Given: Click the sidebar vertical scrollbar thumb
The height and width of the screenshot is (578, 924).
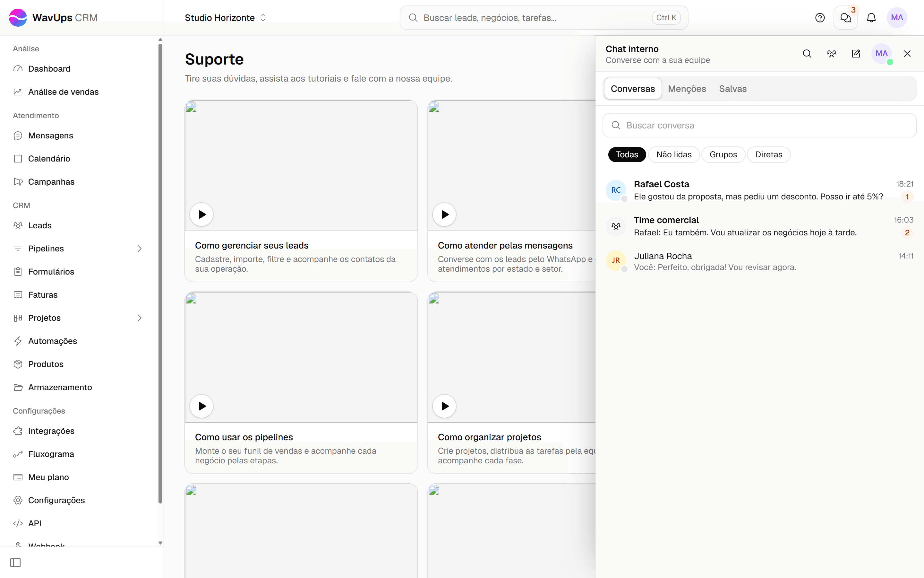Looking at the screenshot, I should tap(160, 273).
